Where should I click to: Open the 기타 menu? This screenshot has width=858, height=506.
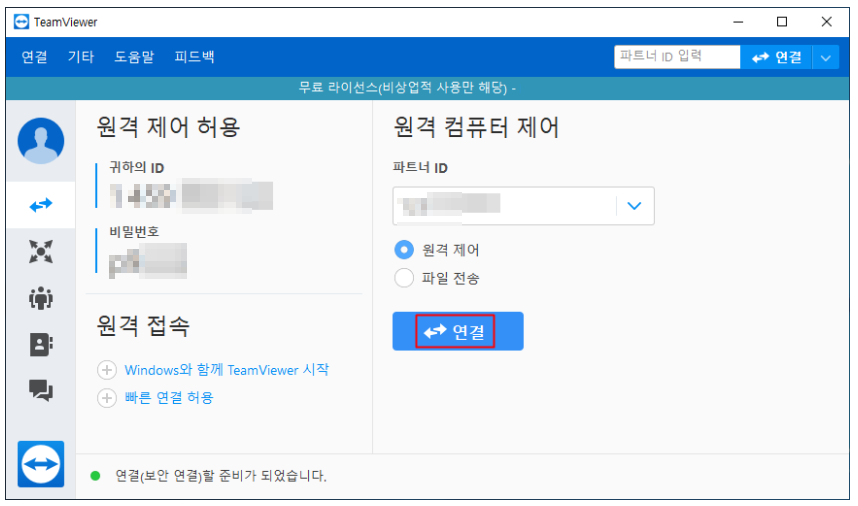pos(81,57)
